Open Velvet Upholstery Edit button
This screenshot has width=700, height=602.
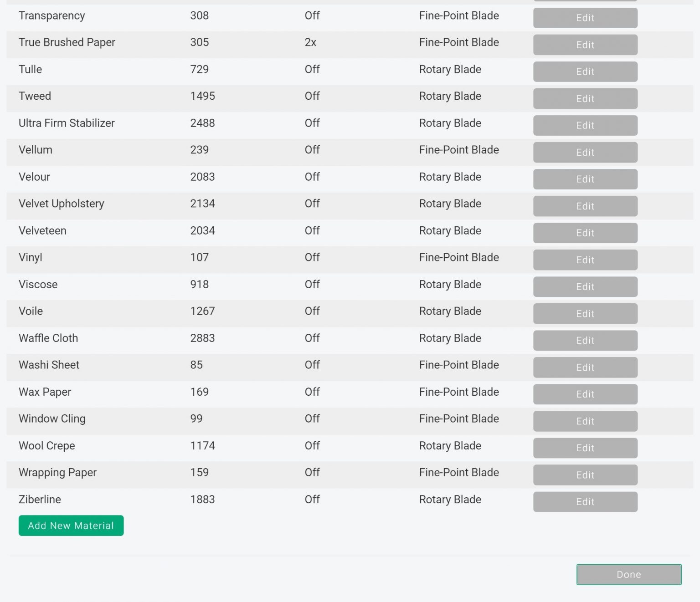[x=585, y=206]
